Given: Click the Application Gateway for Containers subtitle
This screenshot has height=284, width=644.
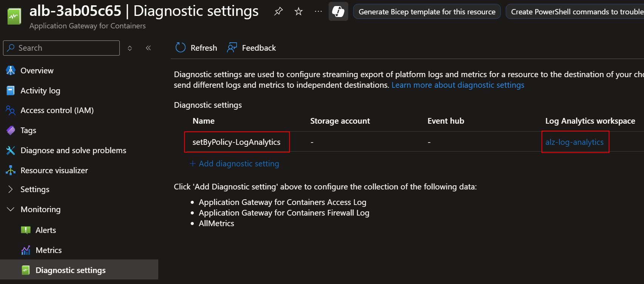Looking at the screenshot, I should [x=88, y=26].
